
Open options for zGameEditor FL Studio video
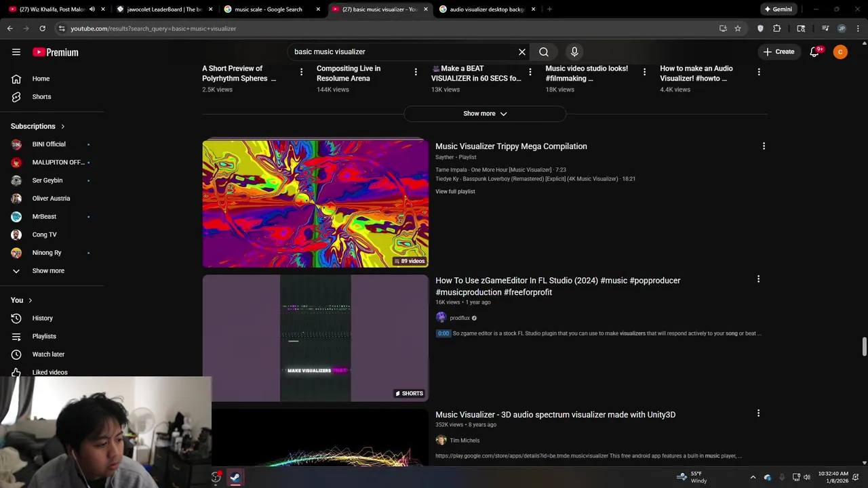click(758, 279)
